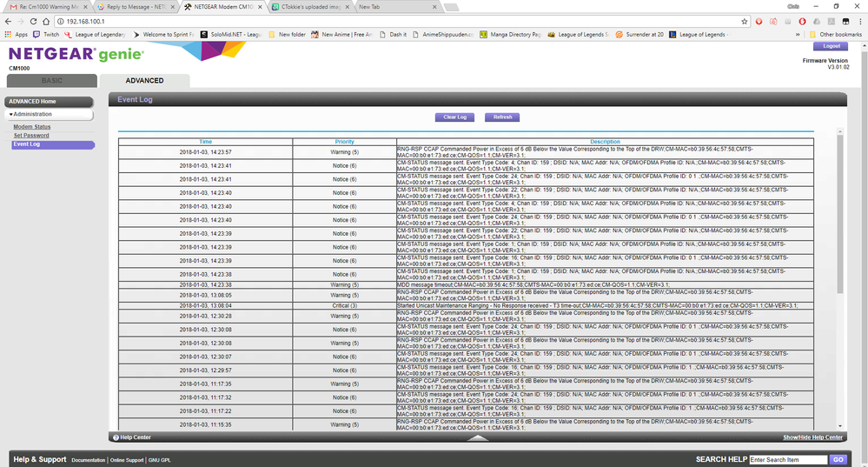
Task: Open the Chrome three-dot menu
Action: (859, 21)
